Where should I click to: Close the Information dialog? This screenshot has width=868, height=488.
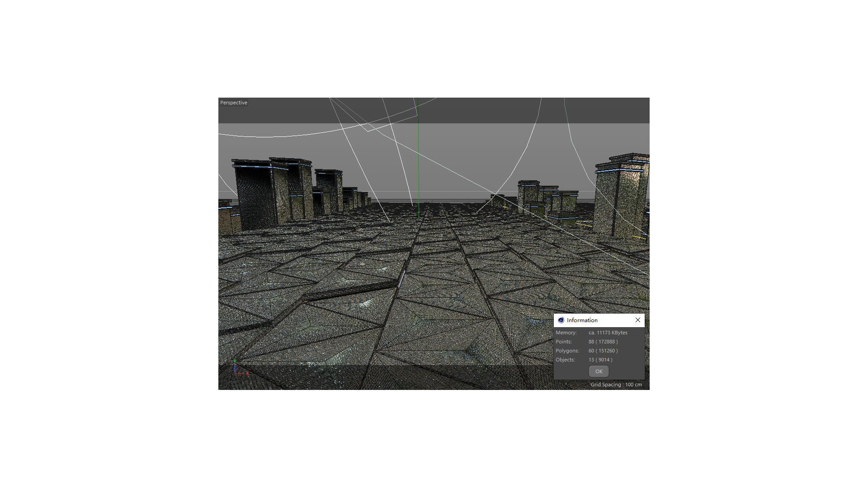[x=638, y=320]
